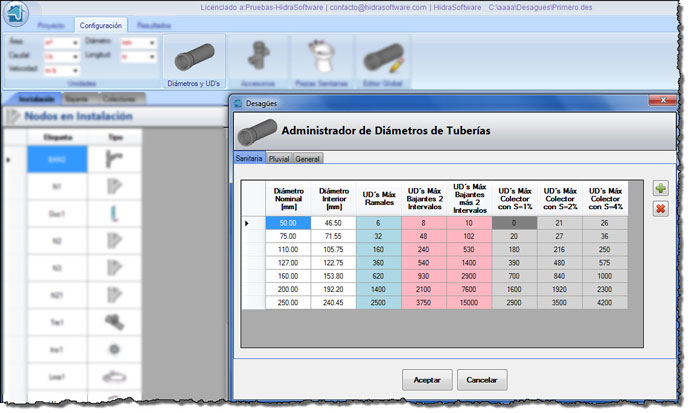Click the Aceptar button
This screenshot has width=690, height=413.
tap(427, 380)
